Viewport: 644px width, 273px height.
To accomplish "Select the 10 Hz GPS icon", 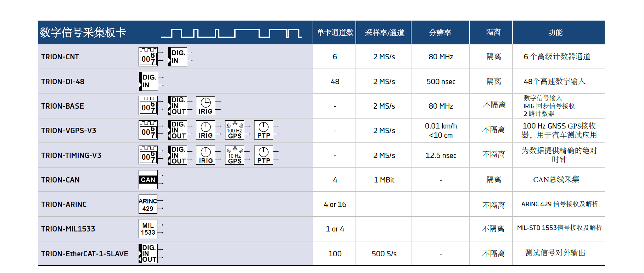I will (x=235, y=155).
